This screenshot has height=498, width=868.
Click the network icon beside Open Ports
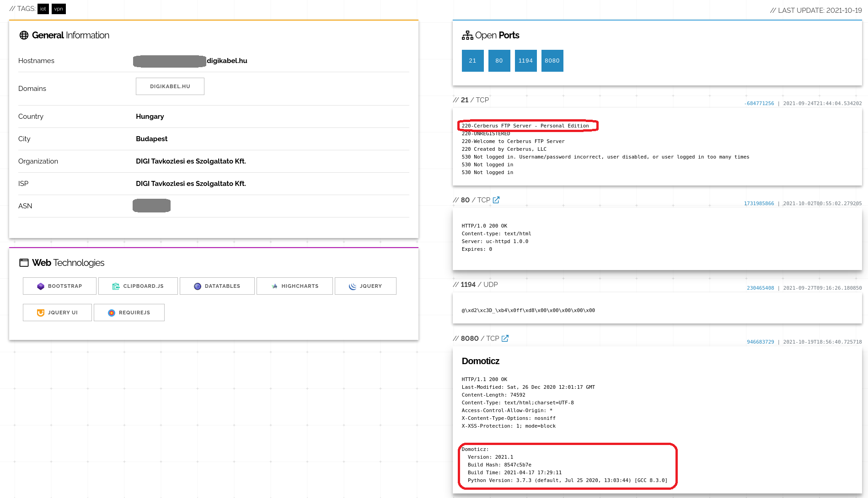pos(467,35)
